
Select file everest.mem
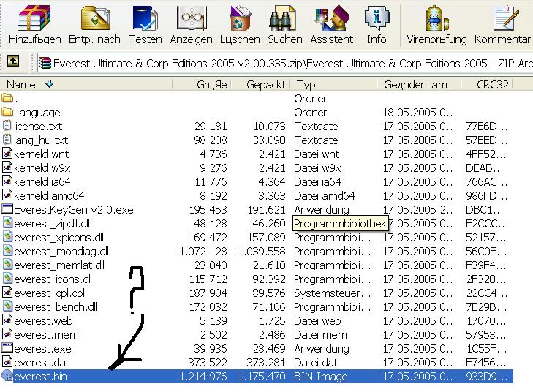46,334
